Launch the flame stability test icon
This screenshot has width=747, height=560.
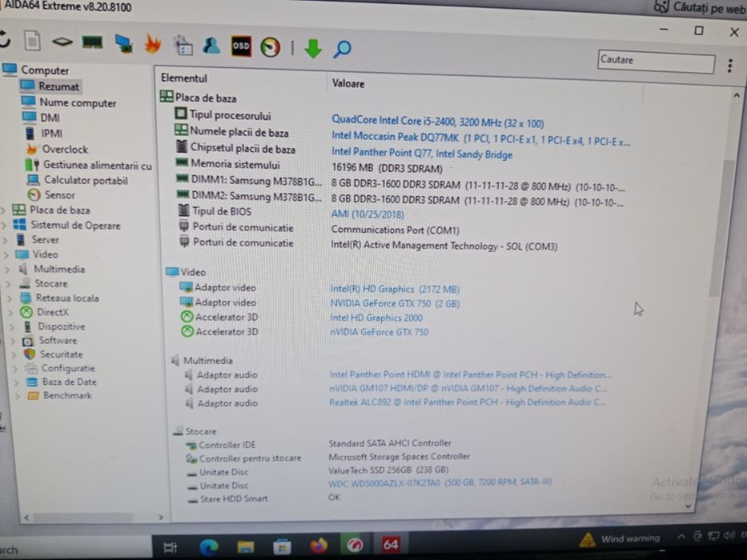pos(152,44)
